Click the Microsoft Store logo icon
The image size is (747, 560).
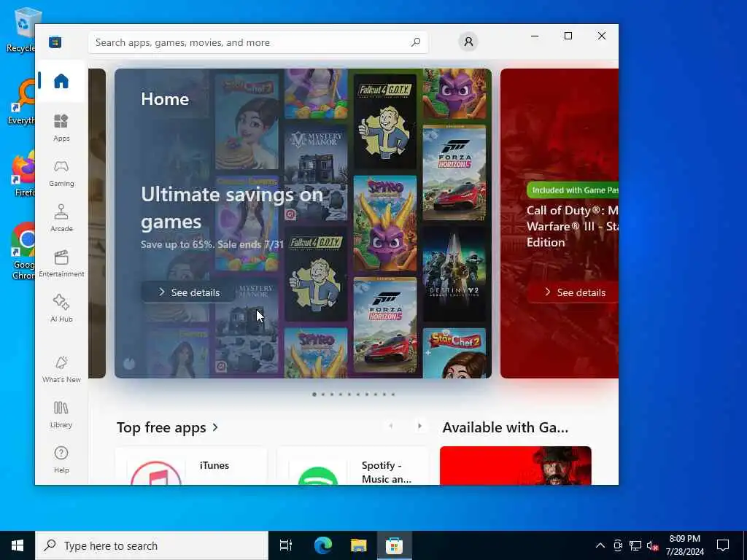tap(55, 42)
